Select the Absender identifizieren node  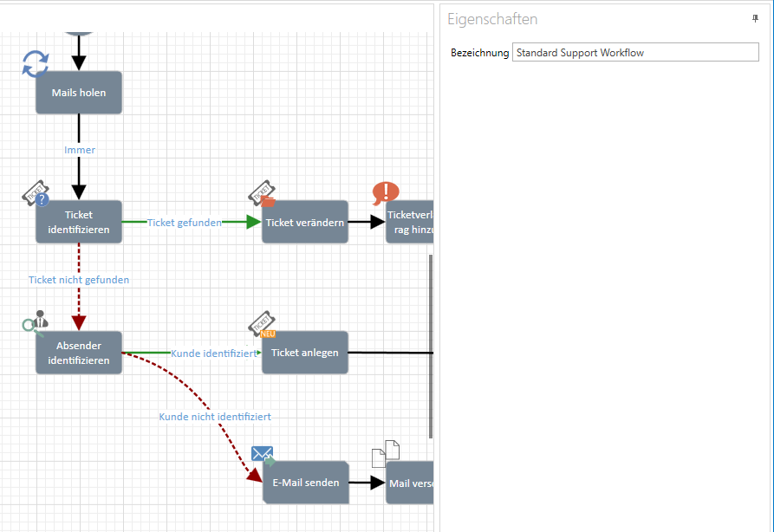point(79,353)
